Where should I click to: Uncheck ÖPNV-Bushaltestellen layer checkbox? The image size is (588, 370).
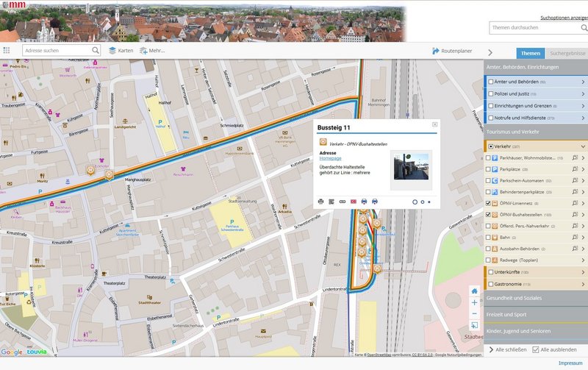(491, 214)
